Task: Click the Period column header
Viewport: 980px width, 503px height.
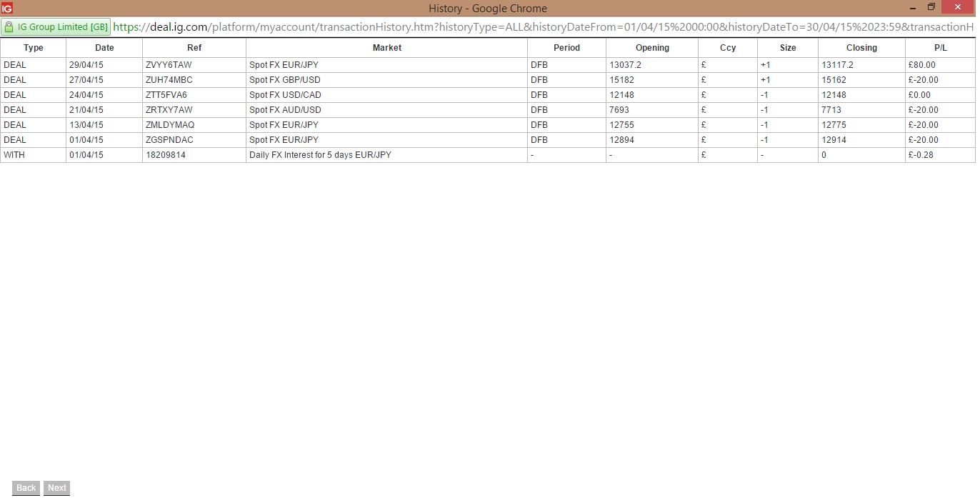Action: pos(567,48)
